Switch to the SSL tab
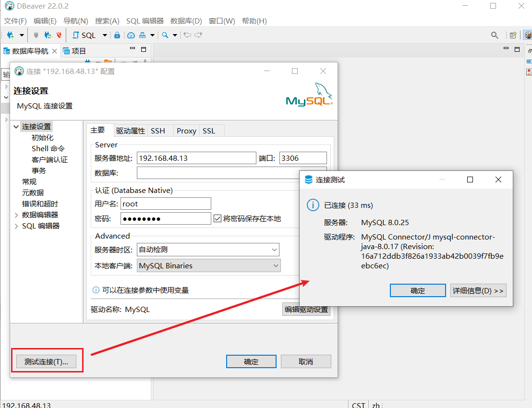The image size is (532, 408). (x=209, y=131)
